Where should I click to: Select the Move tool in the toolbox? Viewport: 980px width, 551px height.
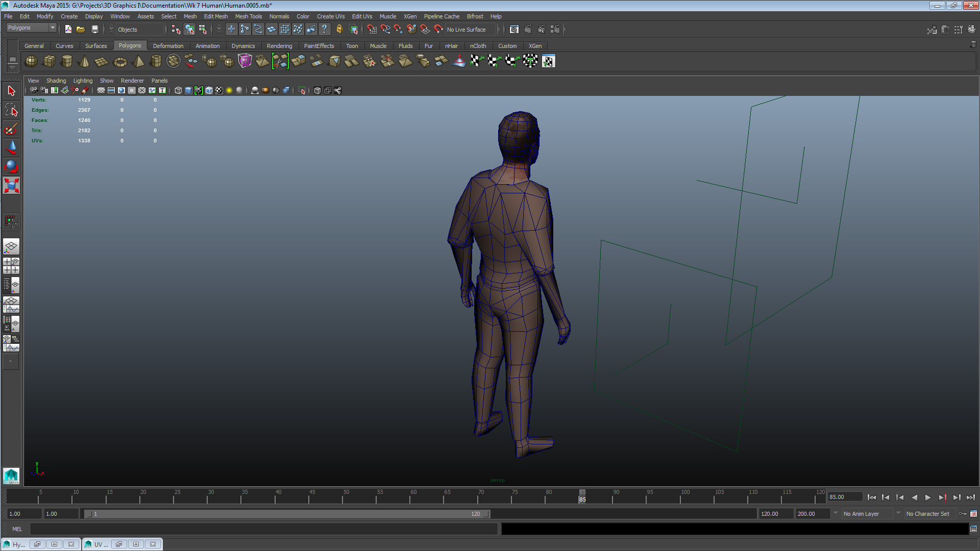[x=11, y=148]
